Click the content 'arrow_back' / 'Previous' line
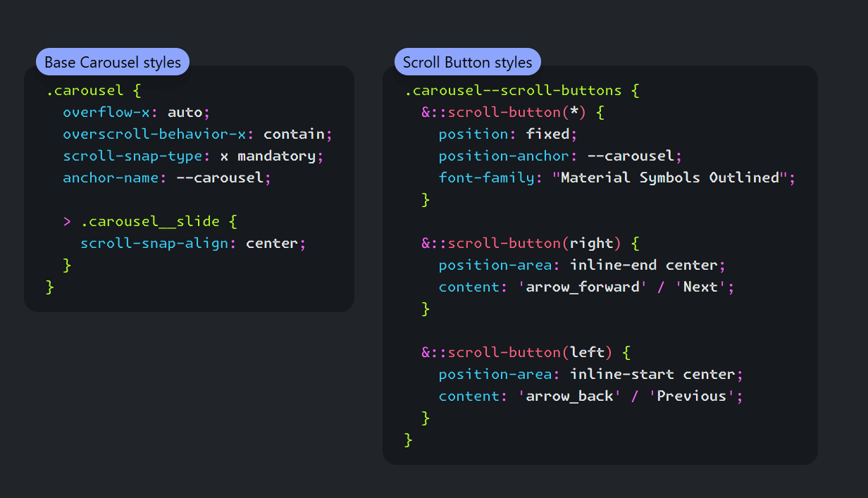 [590, 396]
